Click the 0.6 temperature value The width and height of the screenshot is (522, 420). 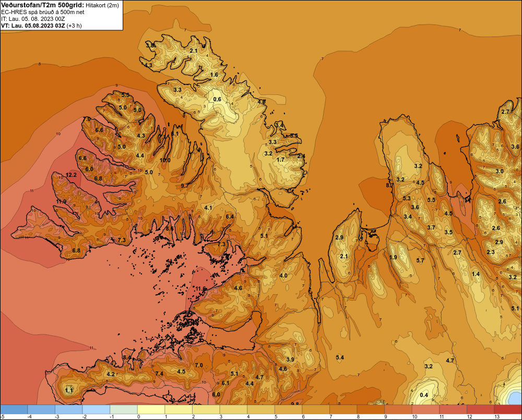tap(217, 99)
